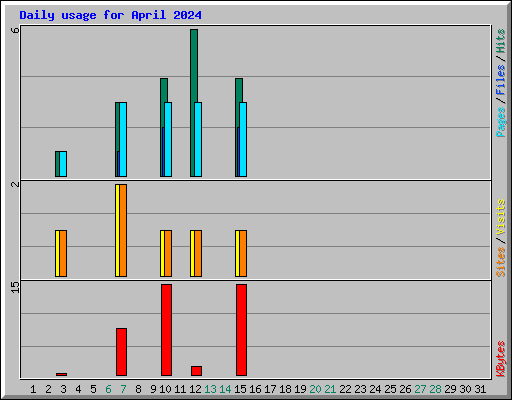The image size is (512, 400).
Task: Click the orange Sites bar for day 3
Action: pos(63,253)
